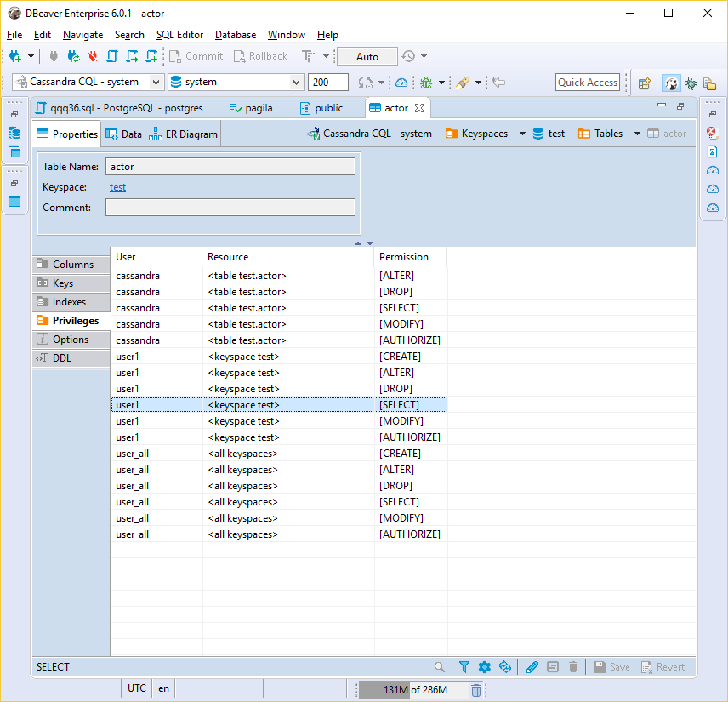
Task: Click the Database Navigator icon in left sidebar
Action: click(x=14, y=134)
